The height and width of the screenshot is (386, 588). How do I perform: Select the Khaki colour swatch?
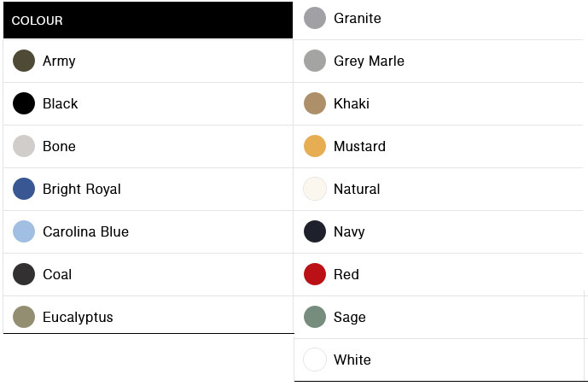(x=315, y=103)
